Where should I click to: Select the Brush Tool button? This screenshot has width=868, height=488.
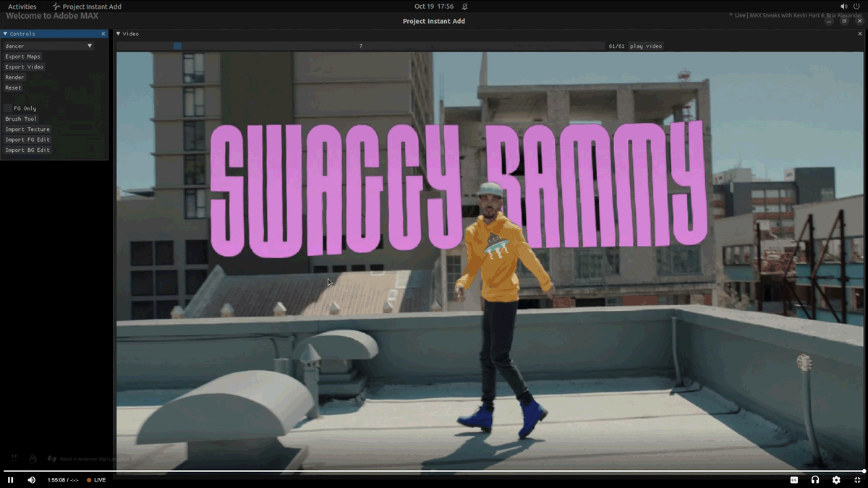click(21, 119)
